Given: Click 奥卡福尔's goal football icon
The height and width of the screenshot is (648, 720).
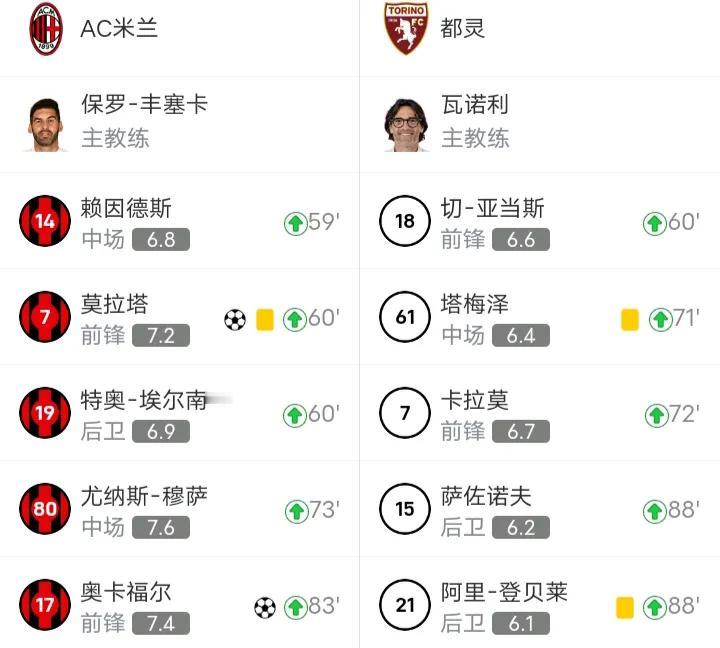Looking at the screenshot, I should click(x=265, y=608).
